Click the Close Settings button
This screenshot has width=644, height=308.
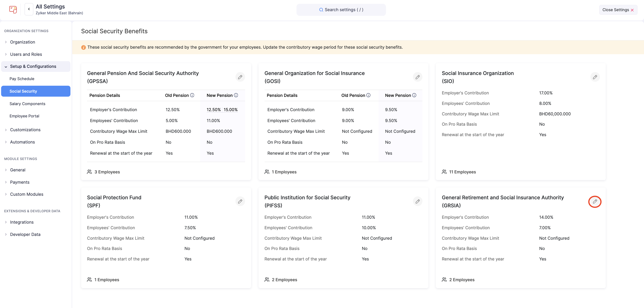(618, 10)
